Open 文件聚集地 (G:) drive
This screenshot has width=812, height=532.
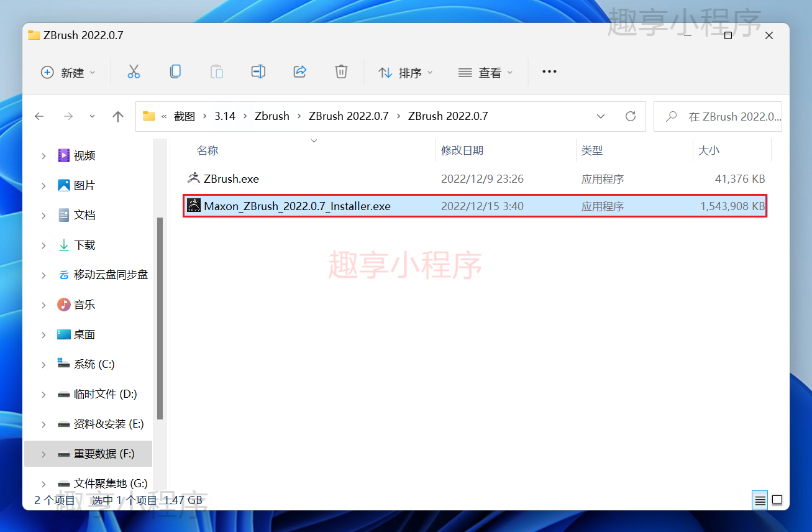(110, 484)
